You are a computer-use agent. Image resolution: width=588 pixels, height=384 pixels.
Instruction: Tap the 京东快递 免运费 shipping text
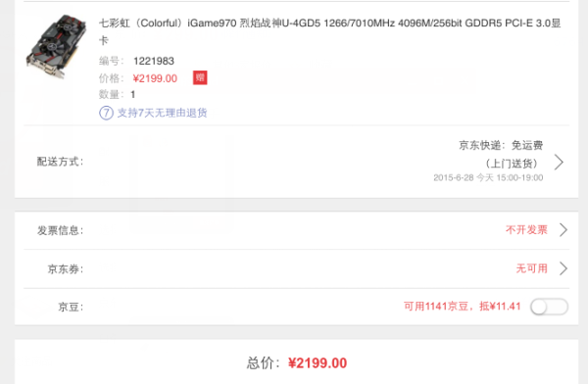click(501, 145)
